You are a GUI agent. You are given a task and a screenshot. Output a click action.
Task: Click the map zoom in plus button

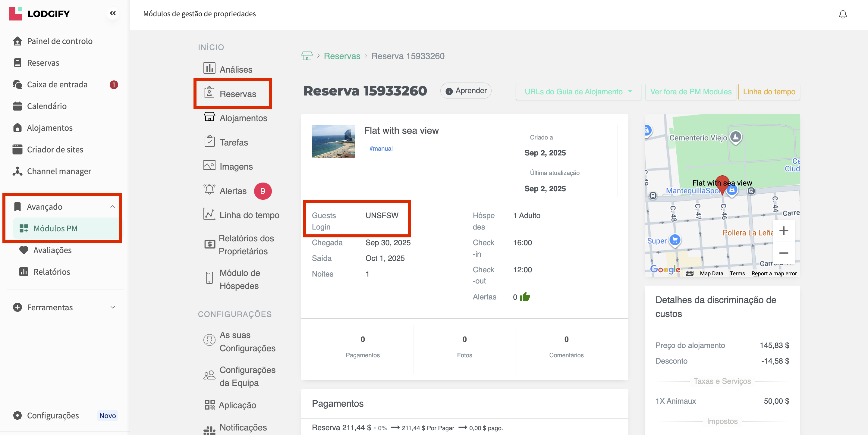pyautogui.click(x=783, y=231)
